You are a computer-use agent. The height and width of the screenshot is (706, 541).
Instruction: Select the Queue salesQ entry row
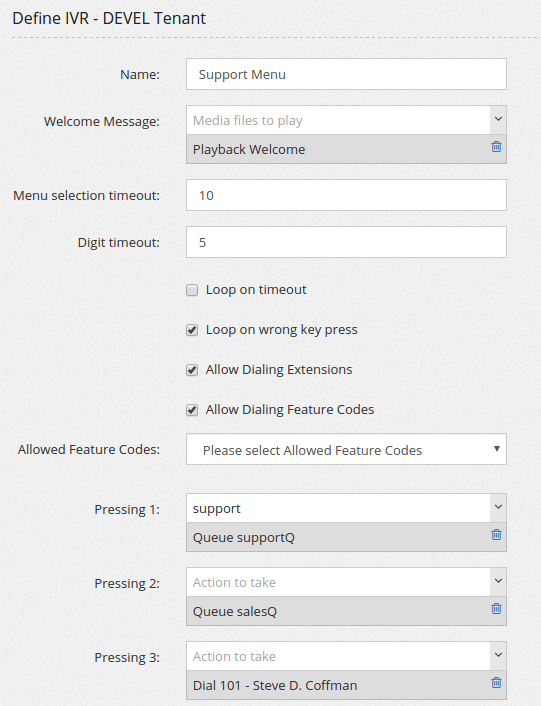point(346,611)
